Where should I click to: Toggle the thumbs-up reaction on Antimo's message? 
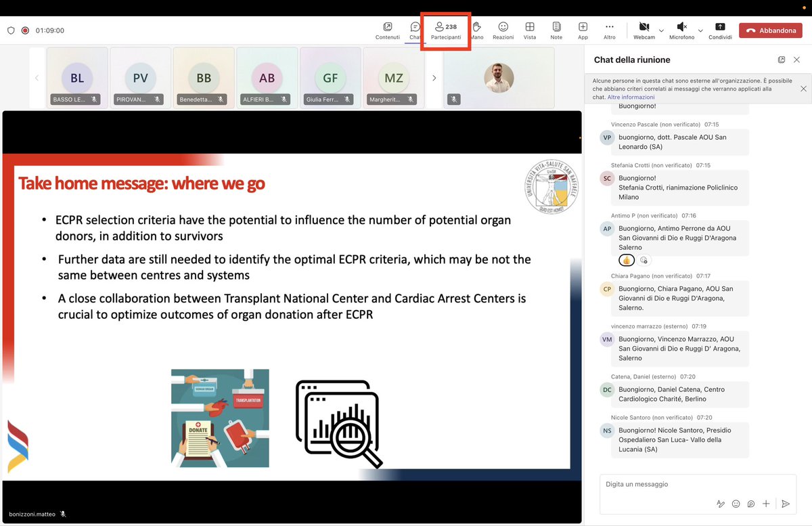point(626,260)
